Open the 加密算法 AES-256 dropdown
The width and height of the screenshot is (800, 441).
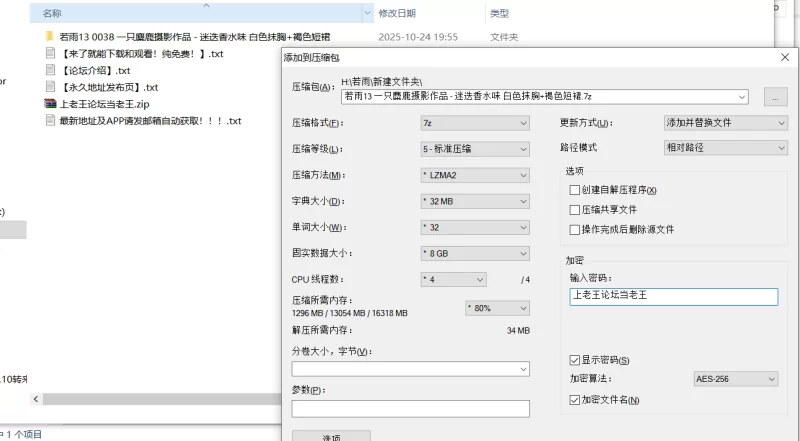click(x=735, y=379)
